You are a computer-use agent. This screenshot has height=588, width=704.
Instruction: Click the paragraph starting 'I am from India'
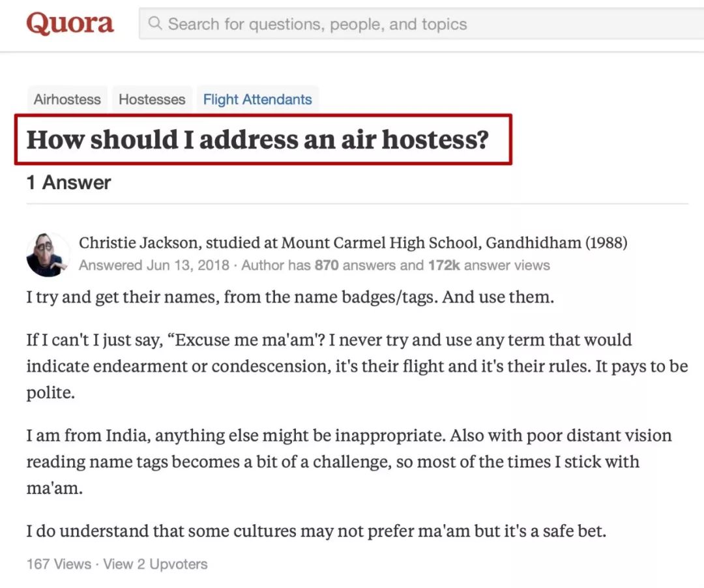pos(349,462)
